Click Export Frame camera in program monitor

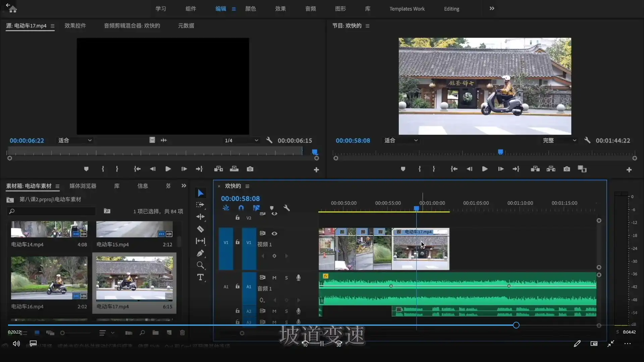567,169
